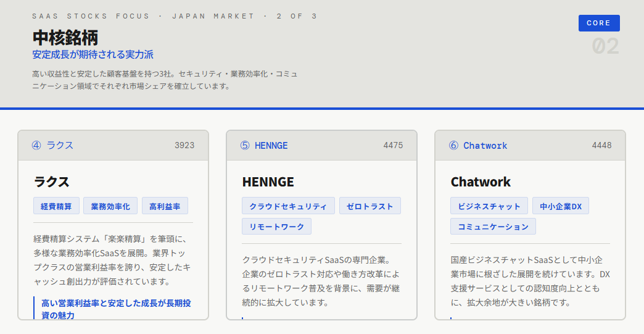Click the 業務効率化 tag

[x=110, y=206]
